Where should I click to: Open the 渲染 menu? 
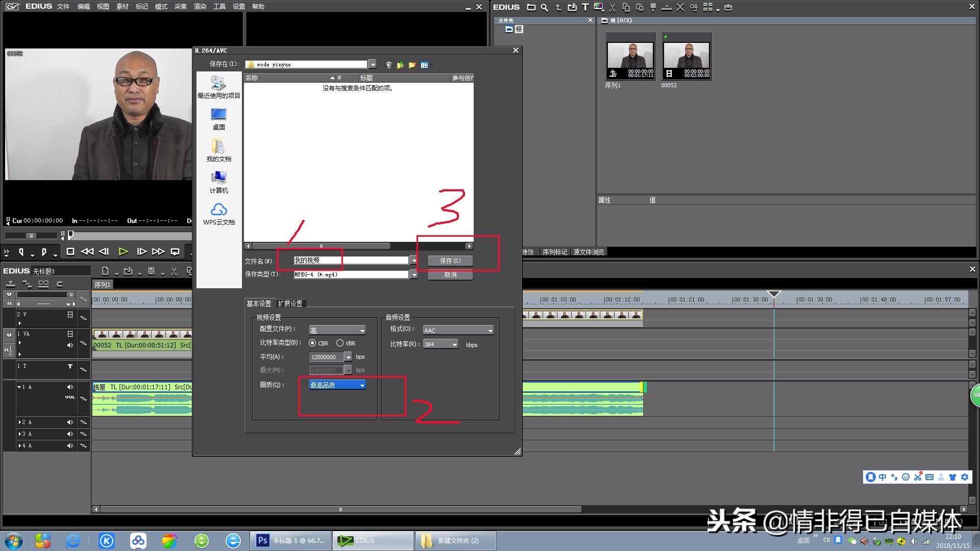(x=200, y=7)
